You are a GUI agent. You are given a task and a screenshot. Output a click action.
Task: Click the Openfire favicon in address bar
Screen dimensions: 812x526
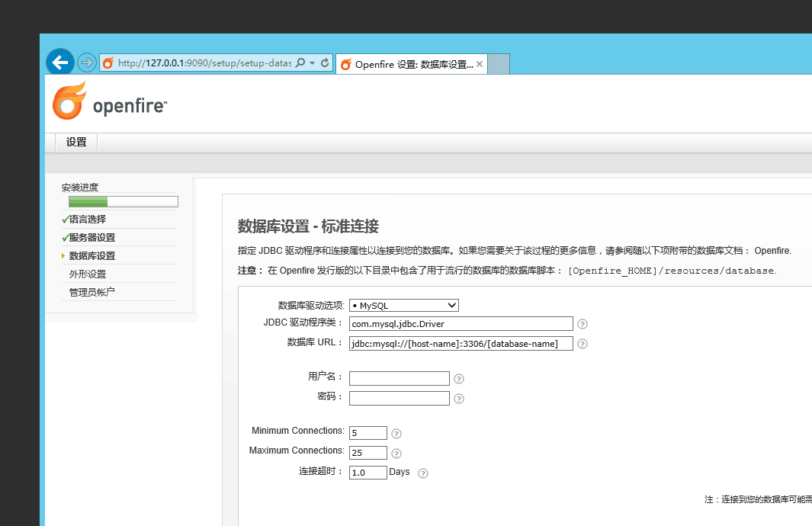point(108,63)
